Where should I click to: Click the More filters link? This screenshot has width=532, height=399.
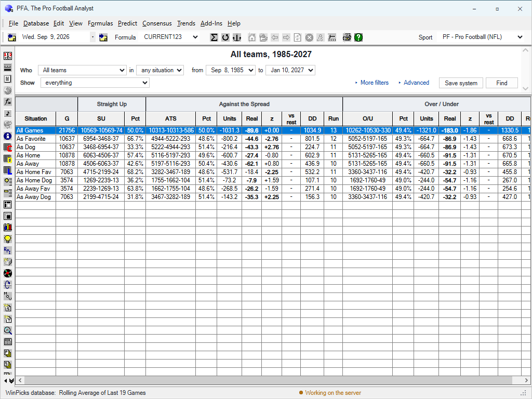374,83
